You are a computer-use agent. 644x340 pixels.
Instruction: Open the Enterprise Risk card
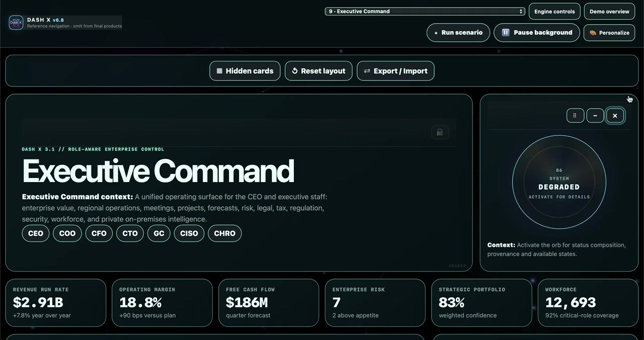375,303
